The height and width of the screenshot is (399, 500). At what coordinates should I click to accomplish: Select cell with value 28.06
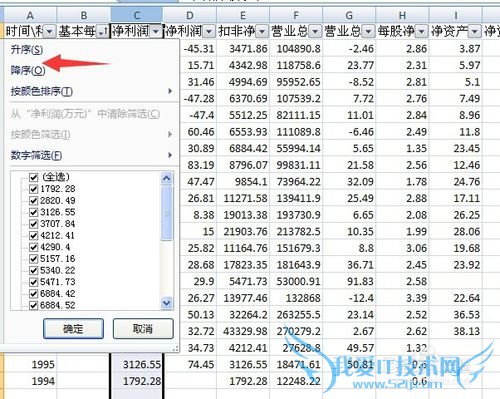(x=455, y=231)
